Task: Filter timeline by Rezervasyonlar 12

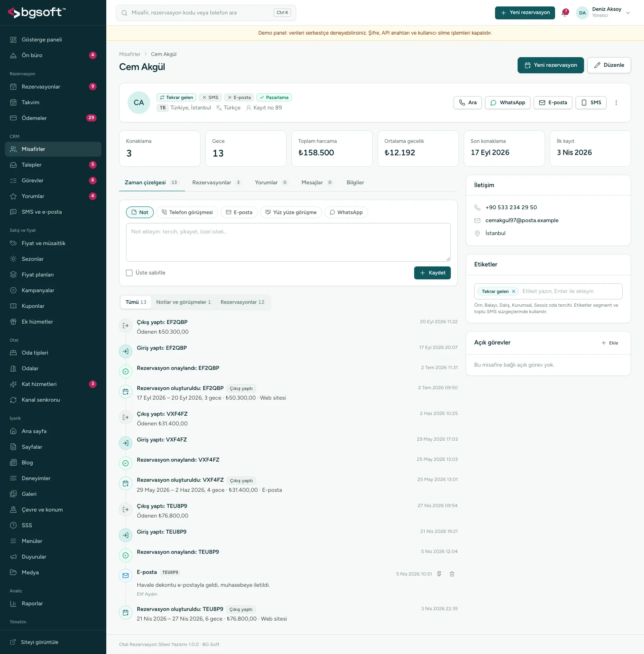Action: coord(242,302)
